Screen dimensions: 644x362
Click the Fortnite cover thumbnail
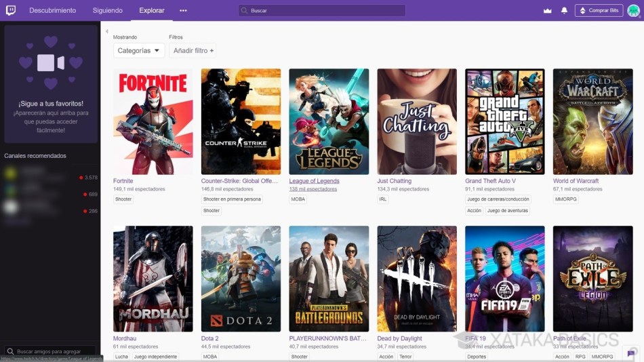pos(153,121)
